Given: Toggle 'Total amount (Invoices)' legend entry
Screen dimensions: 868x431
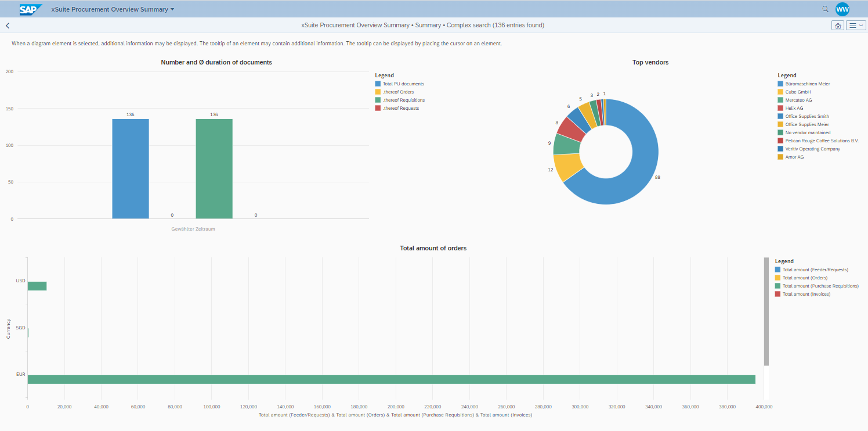Looking at the screenshot, I should (x=806, y=294).
